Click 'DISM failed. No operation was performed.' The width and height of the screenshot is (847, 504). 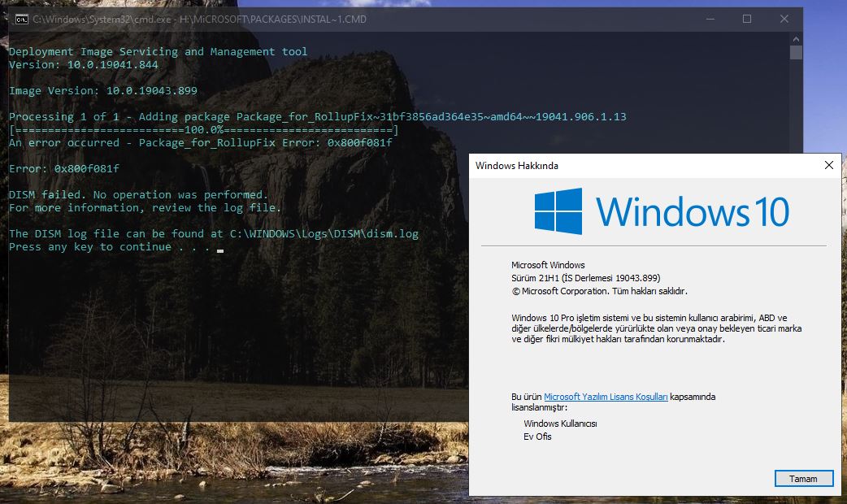tap(138, 194)
